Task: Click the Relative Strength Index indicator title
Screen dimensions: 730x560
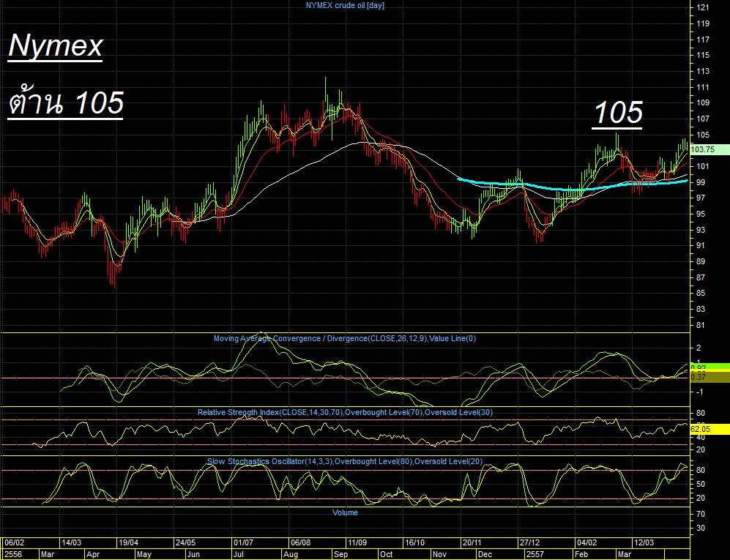Action: pyautogui.click(x=345, y=412)
